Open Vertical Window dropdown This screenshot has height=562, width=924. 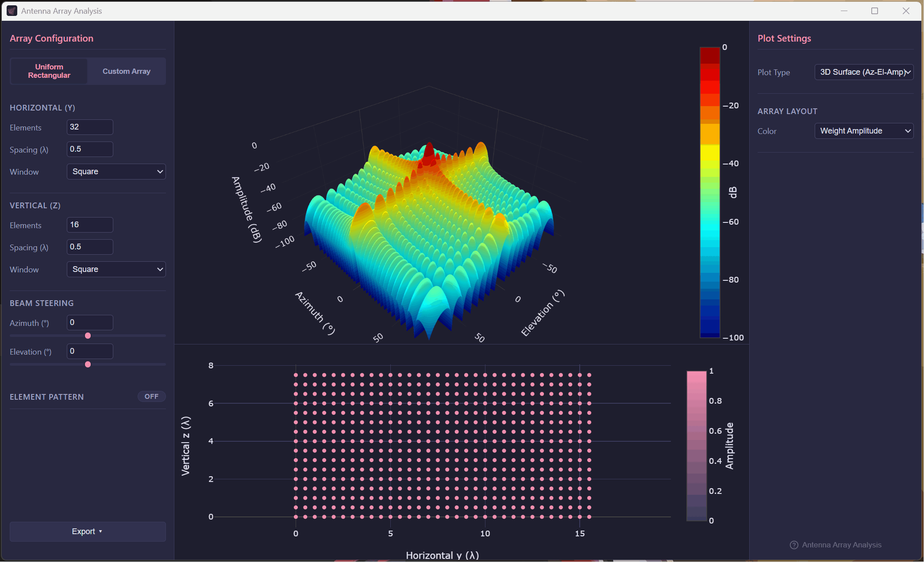click(x=116, y=269)
